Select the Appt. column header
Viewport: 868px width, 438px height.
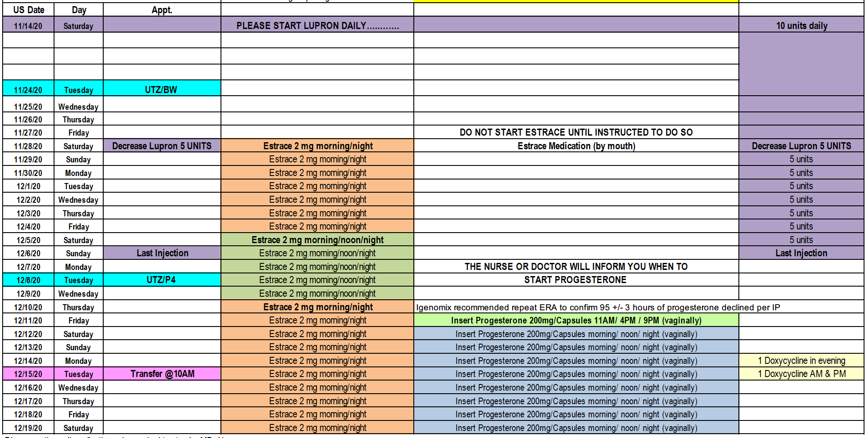click(162, 10)
